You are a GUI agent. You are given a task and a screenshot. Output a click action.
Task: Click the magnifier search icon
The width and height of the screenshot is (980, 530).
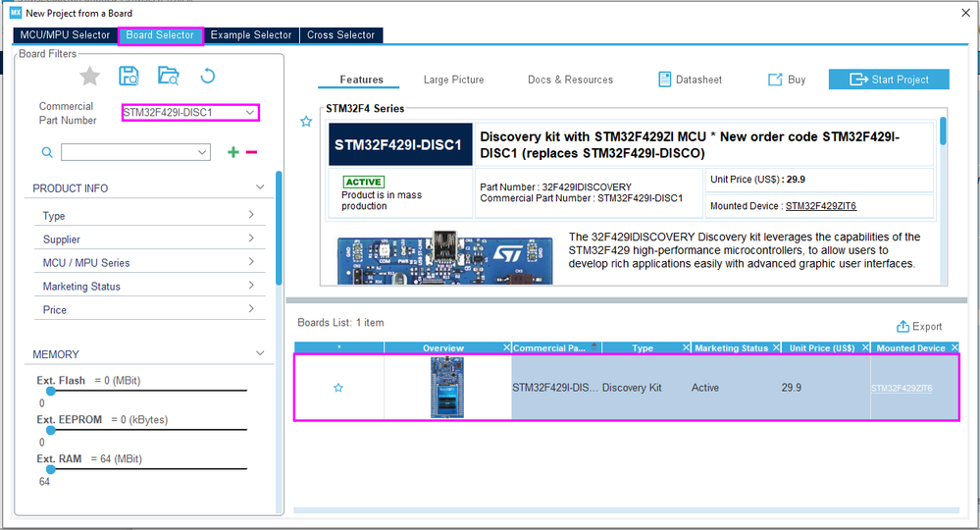pos(47,152)
